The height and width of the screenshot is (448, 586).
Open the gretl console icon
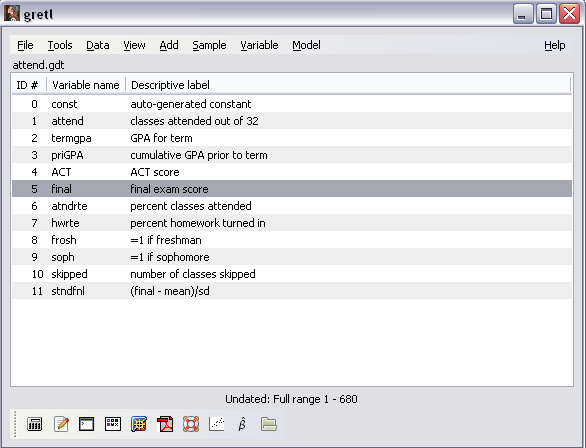coord(86,424)
